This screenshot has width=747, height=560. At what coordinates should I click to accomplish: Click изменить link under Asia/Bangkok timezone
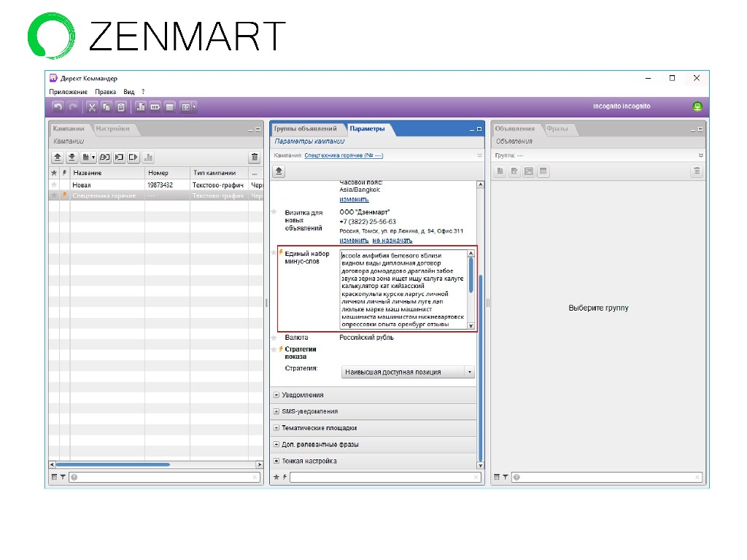[354, 200]
